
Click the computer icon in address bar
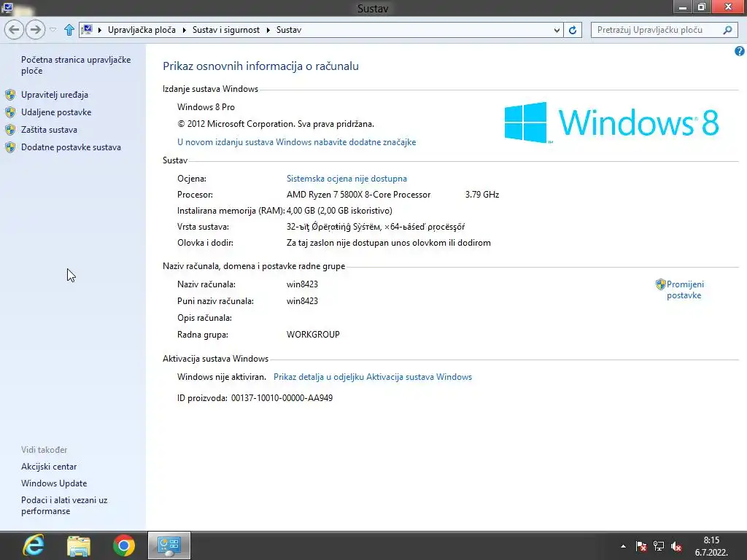pyautogui.click(x=87, y=29)
